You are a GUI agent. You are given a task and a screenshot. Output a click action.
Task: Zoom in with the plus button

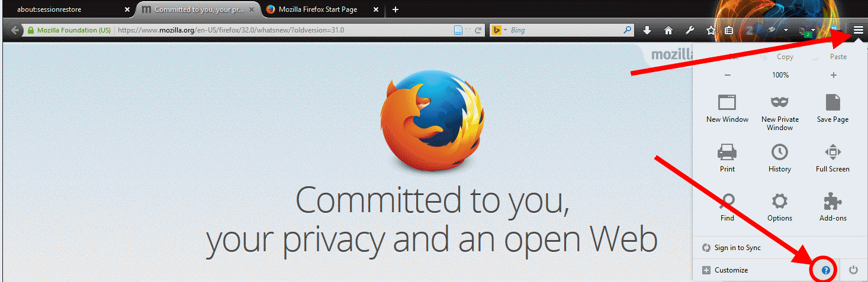tap(834, 75)
